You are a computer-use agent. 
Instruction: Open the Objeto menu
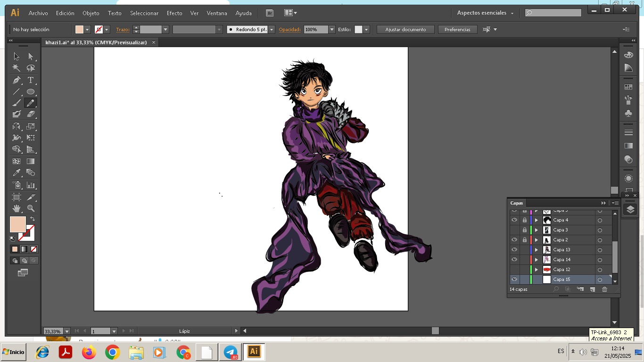click(x=91, y=13)
